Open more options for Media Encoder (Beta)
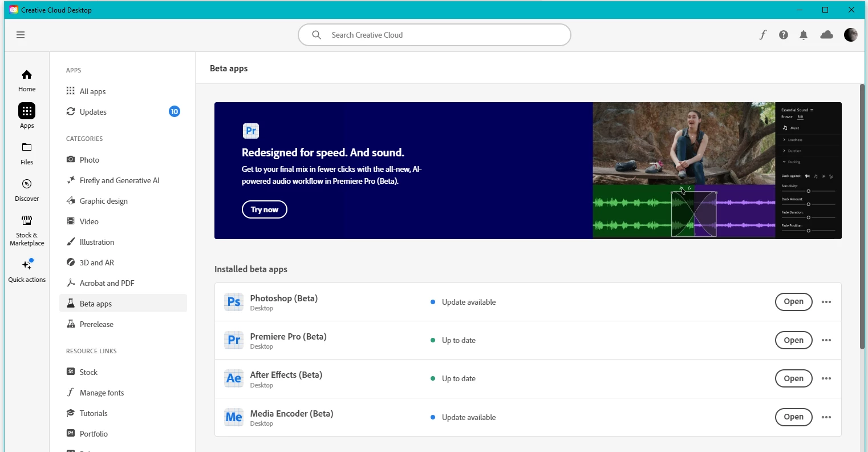Image resolution: width=868 pixels, height=452 pixels. 826,417
